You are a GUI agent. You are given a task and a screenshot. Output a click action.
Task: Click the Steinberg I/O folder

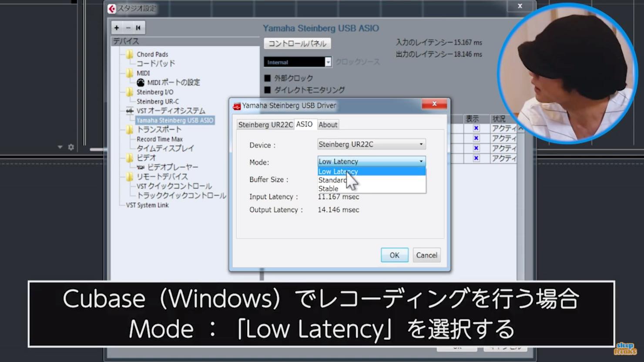(x=130, y=92)
